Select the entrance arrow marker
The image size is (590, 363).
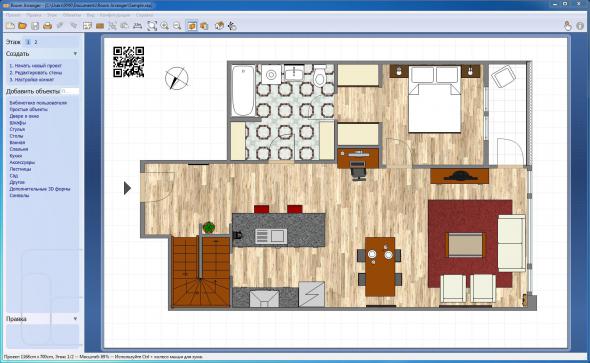point(127,188)
